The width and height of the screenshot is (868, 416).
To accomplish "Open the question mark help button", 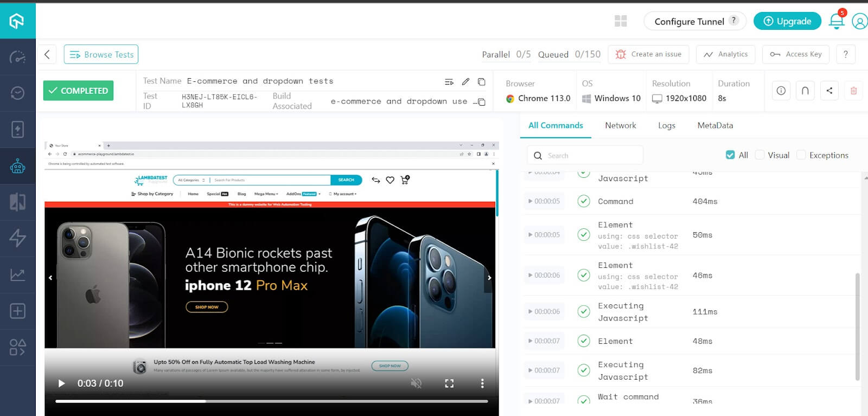I will pyautogui.click(x=846, y=54).
